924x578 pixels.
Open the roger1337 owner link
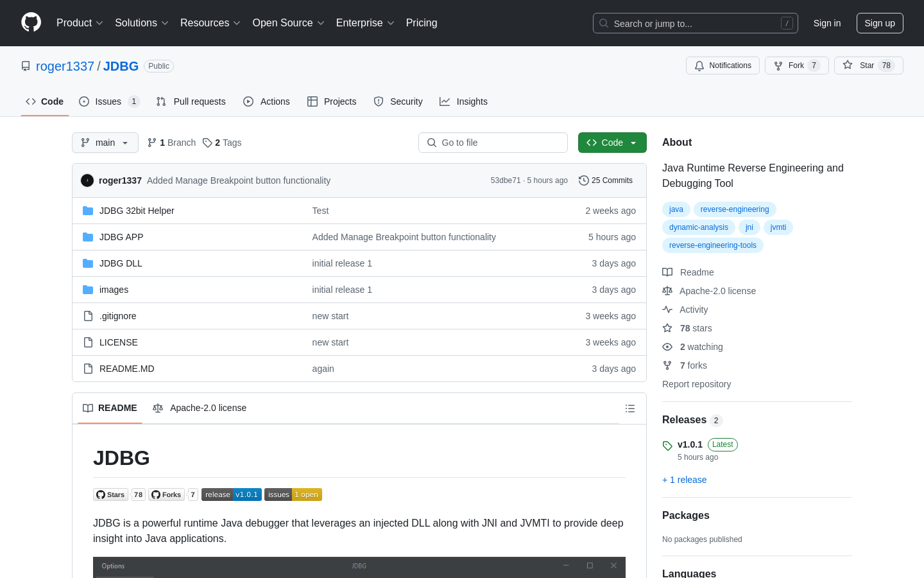pos(65,66)
